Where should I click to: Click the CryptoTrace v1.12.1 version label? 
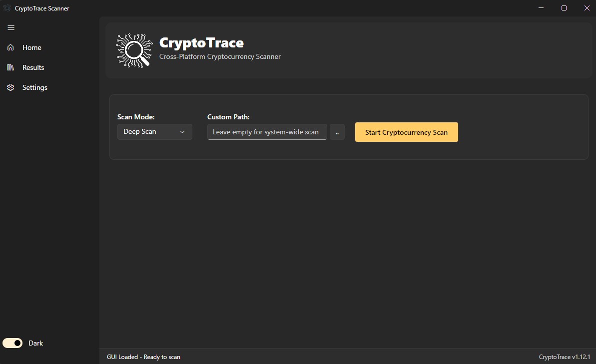(565, 357)
